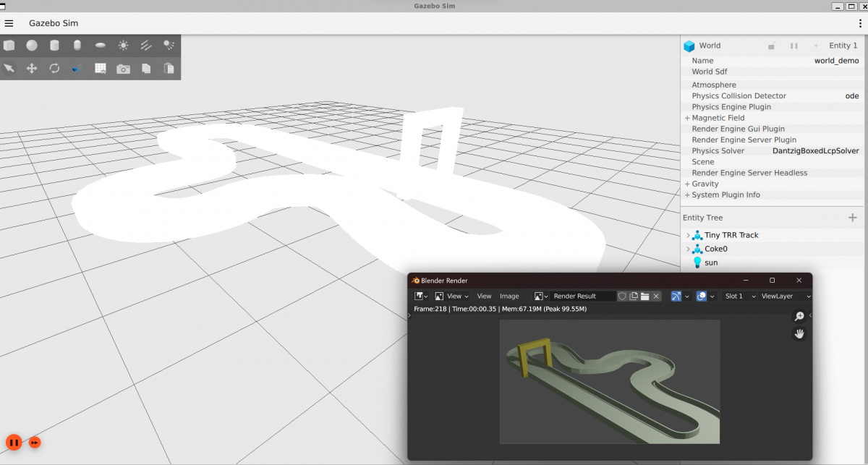
Task: Activate the rotate mode tool
Action: 54,68
